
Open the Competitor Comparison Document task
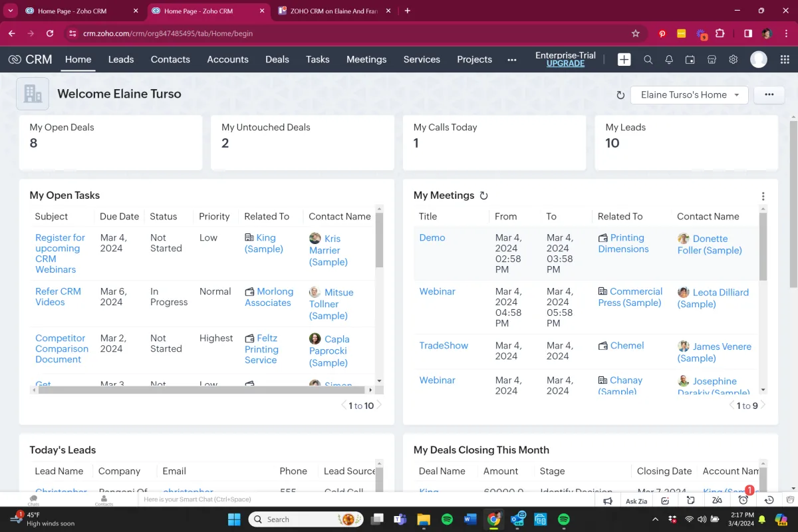pos(61,348)
